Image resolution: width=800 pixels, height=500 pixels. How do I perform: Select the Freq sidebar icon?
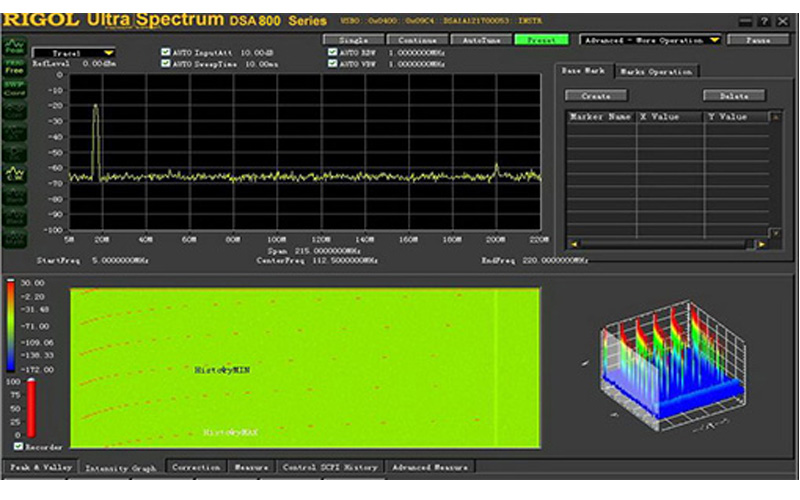click(15, 65)
